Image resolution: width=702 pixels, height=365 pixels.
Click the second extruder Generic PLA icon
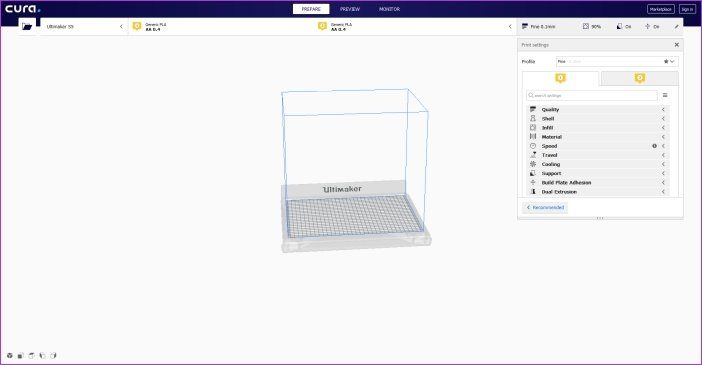click(x=322, y=26)
